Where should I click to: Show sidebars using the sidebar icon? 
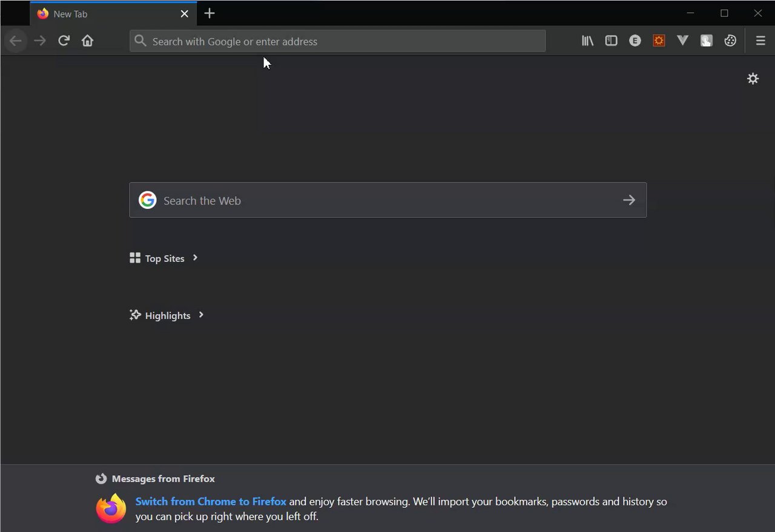[612, 41]
